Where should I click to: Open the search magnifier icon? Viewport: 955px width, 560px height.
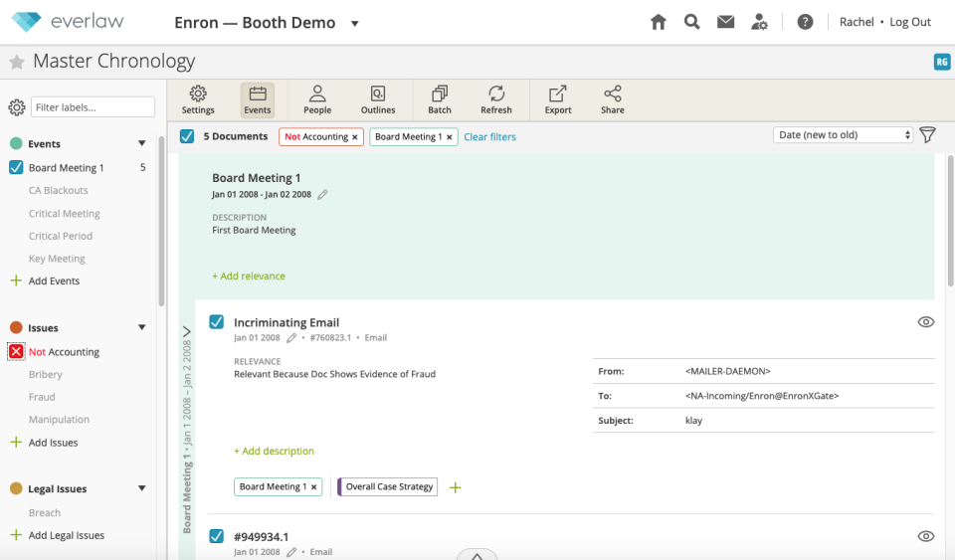point(691,23)
